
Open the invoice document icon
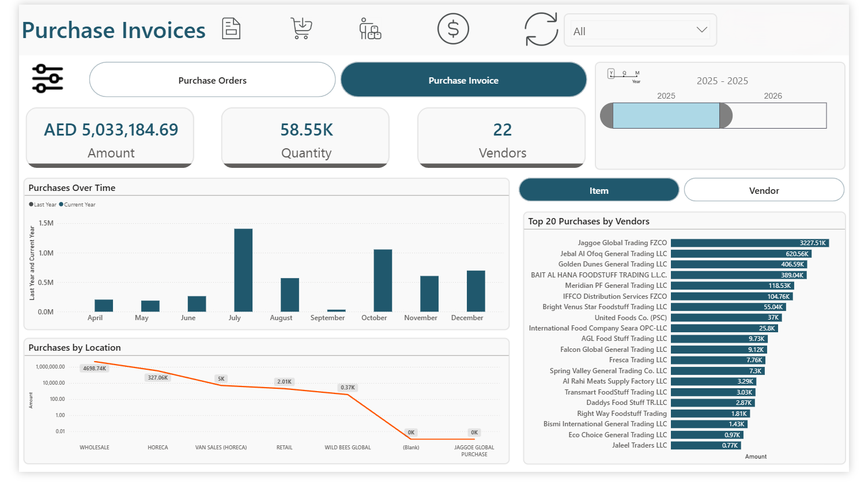coord(231,29)
